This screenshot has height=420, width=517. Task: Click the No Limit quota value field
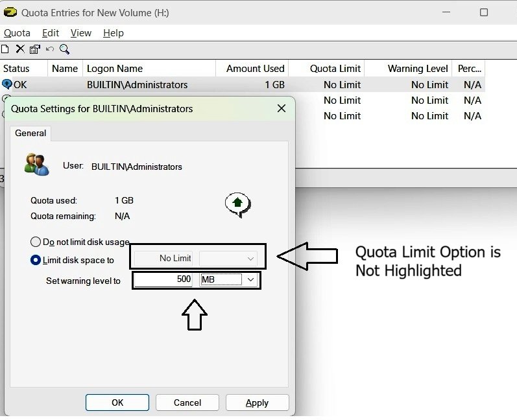163,259
